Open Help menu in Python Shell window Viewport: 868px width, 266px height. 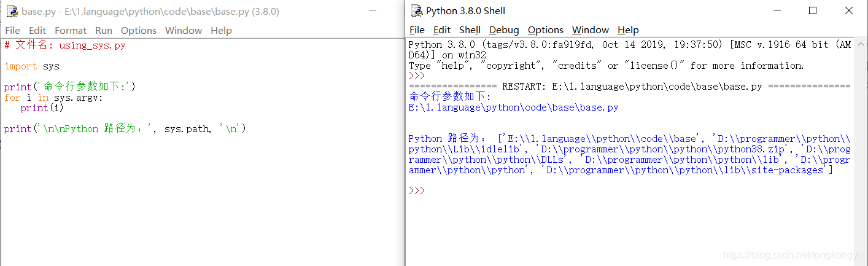[628, 29]
